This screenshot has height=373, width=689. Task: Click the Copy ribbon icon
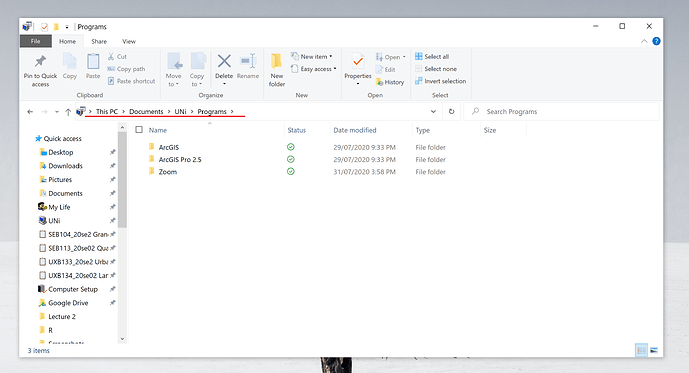coord(69,61)
